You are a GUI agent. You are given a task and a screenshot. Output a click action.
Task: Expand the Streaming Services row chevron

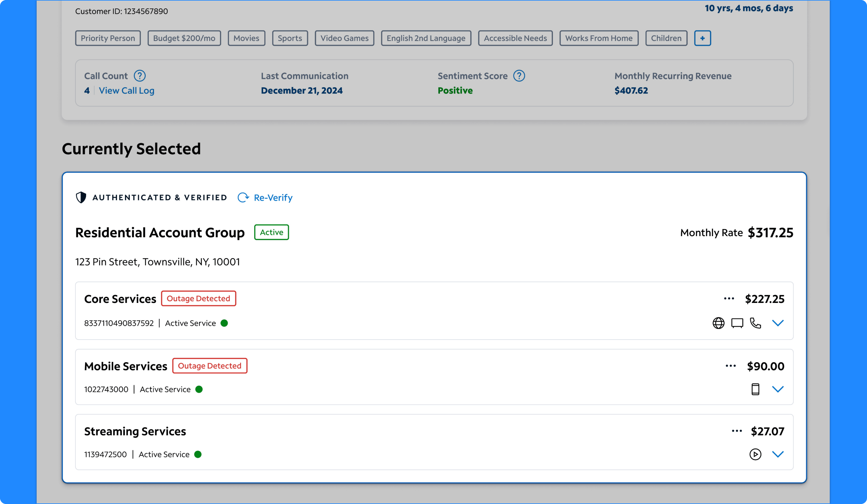[778, 454]
